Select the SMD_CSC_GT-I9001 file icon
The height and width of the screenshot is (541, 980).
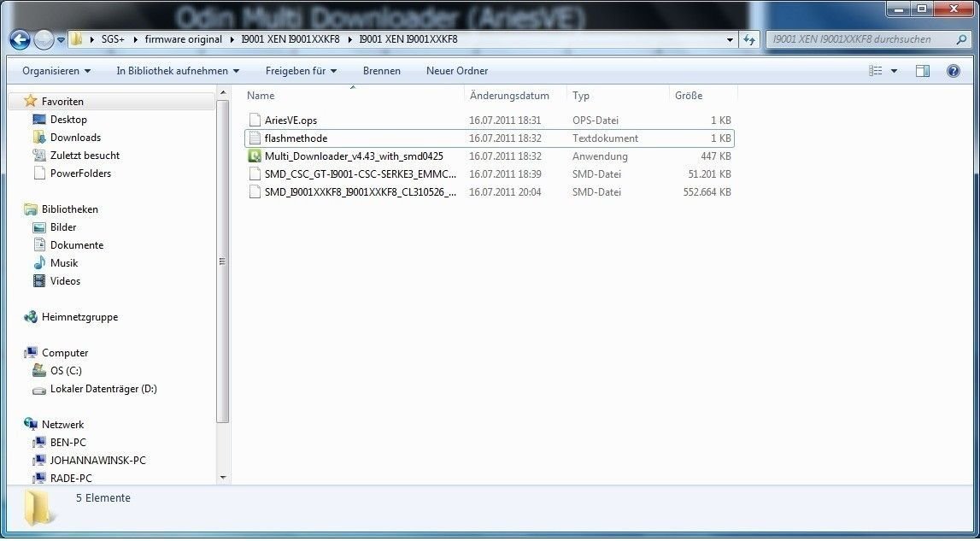tap(255, 173)
